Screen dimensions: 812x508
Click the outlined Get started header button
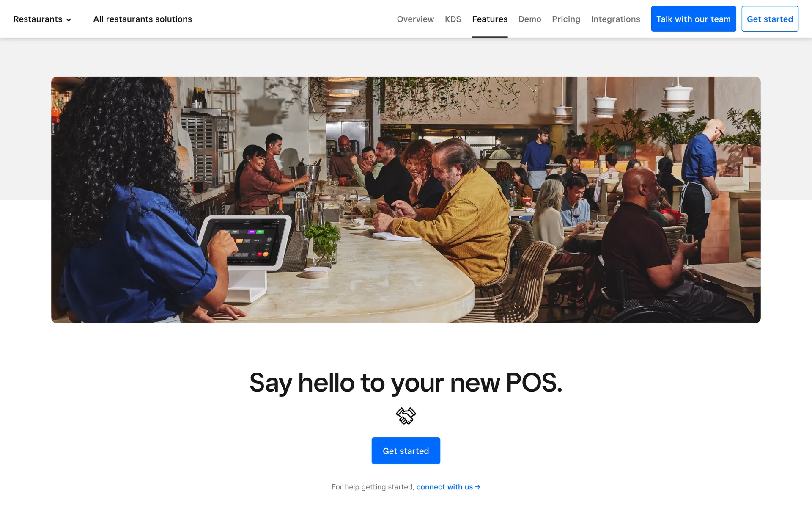click(x=770, y=19)
